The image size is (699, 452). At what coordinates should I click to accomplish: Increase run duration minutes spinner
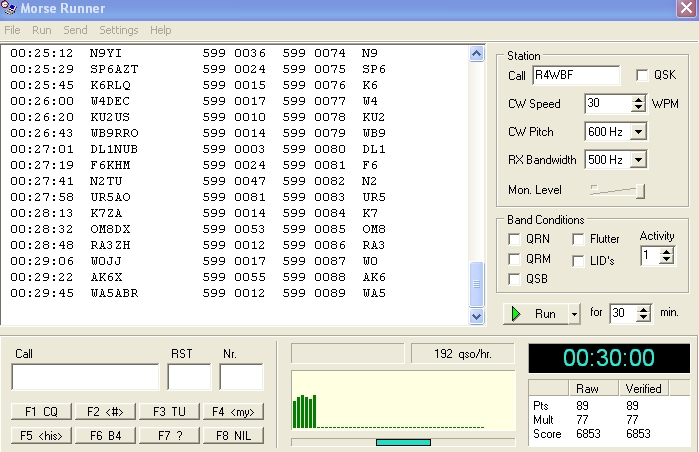(644, 309)
